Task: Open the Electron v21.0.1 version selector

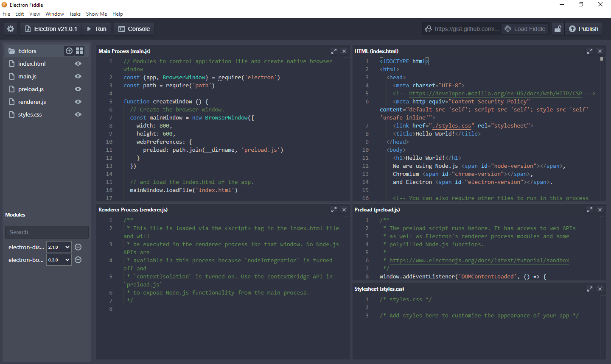Action: pos(51,29)
